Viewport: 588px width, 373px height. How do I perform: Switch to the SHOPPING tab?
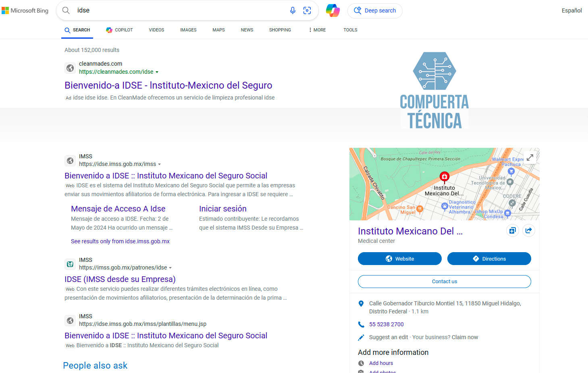[280, 30]
